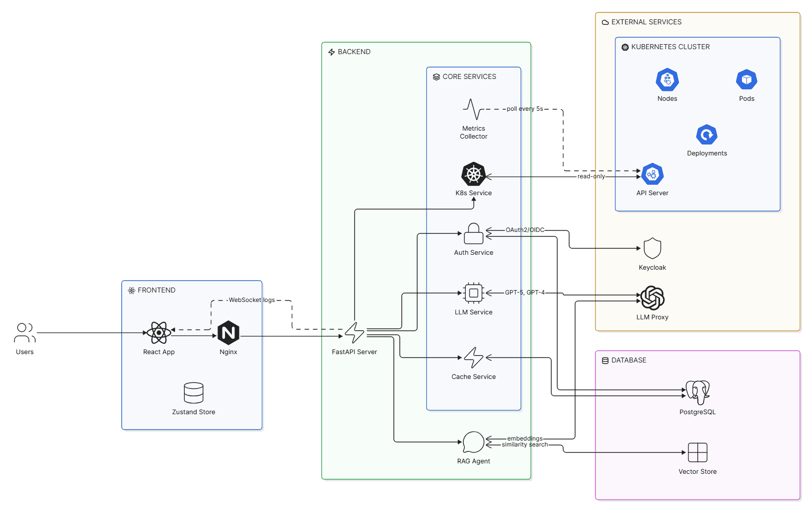812x518 pixels.
Task: Select the Keycloak shield icon
Action: point(653,248)
